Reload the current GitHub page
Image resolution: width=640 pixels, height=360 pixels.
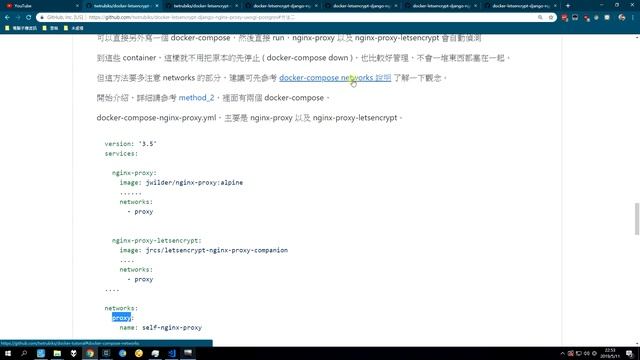pyautogui.click(x=29, y=18)
